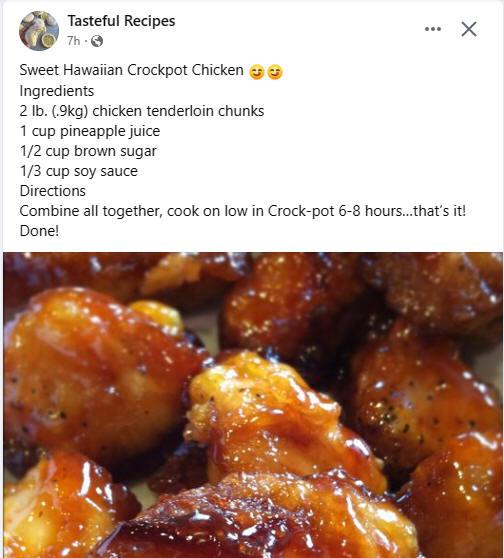Click the Directions heading text
The width and height of the screenshot is (504, 558).
53,191
